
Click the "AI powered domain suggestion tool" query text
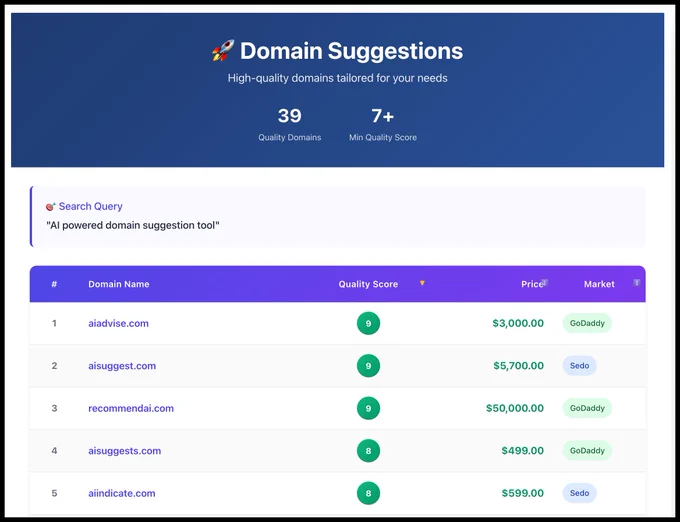tap(133, 225)
